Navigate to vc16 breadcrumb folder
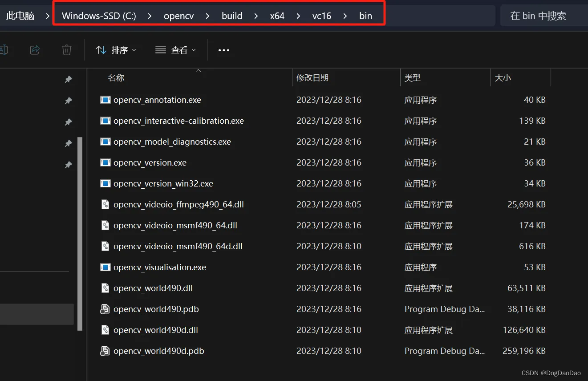 322,16
